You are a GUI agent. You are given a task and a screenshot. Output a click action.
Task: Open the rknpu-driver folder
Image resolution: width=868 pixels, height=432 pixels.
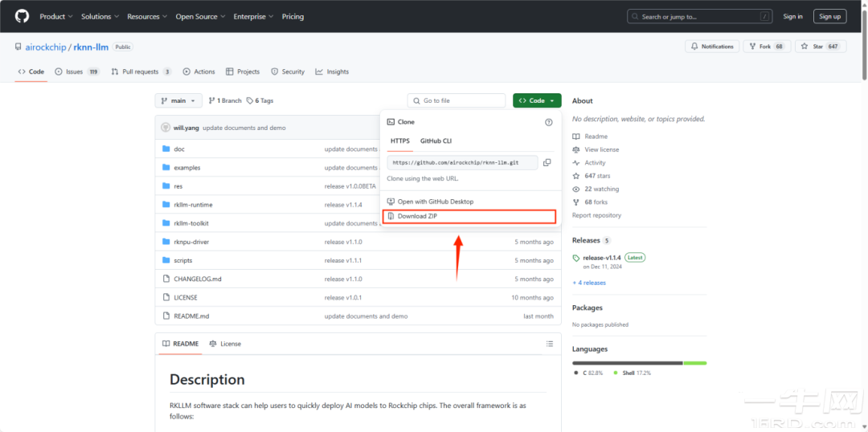click(191, 242)
